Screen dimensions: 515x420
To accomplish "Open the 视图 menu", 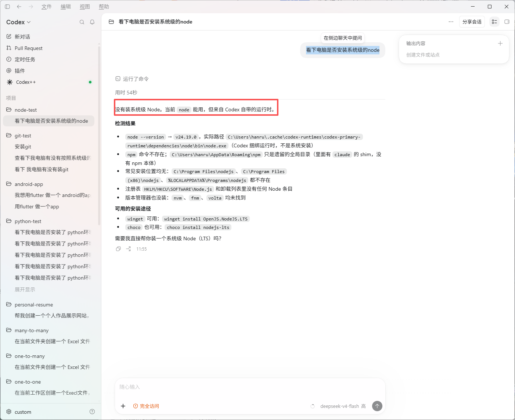I will pos(85,7).
